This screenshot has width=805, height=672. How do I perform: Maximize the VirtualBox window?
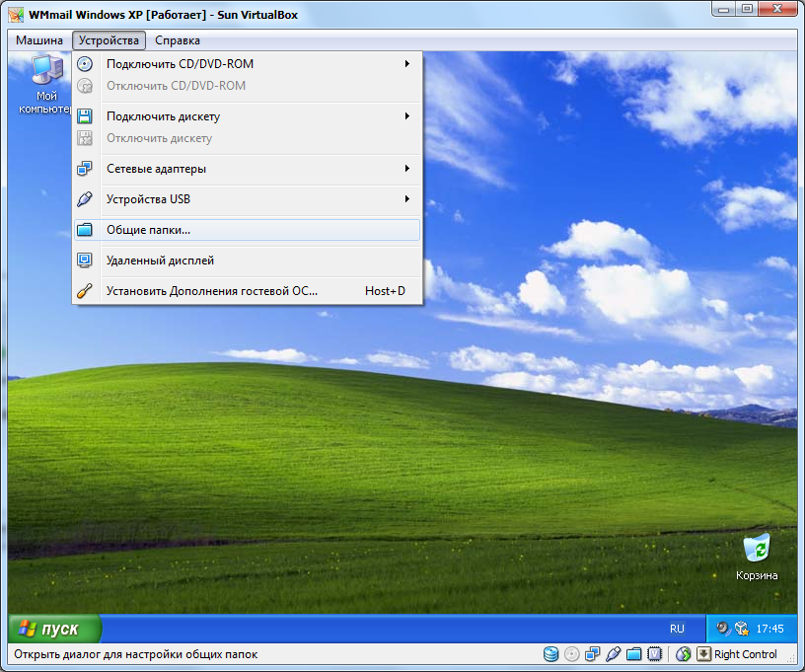[x=748, y=9]
